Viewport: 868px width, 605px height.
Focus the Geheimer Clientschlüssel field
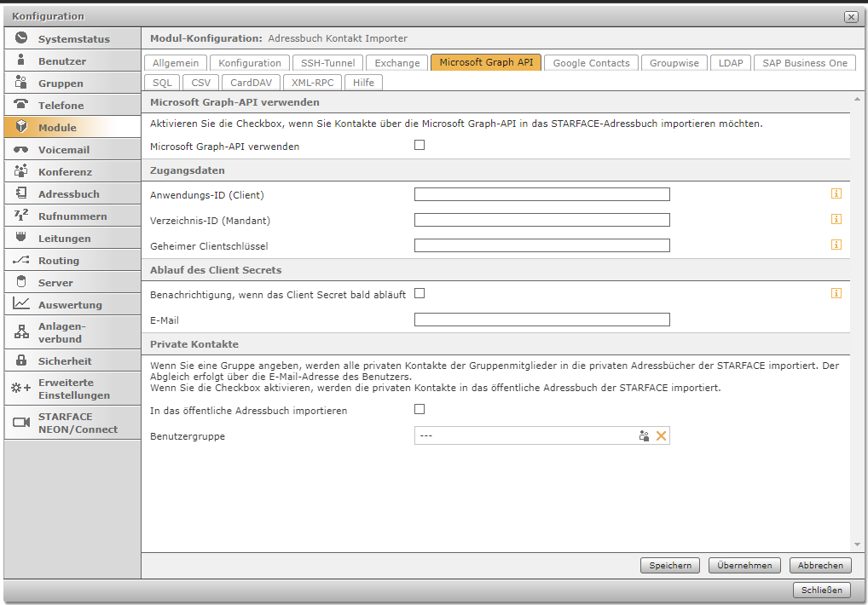pyautogui.click(x=542, y=245)
